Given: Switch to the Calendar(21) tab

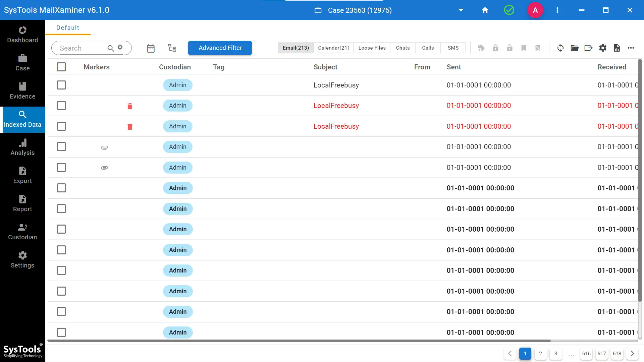Looking at the screenshot, I should click(x=333, y=48).
